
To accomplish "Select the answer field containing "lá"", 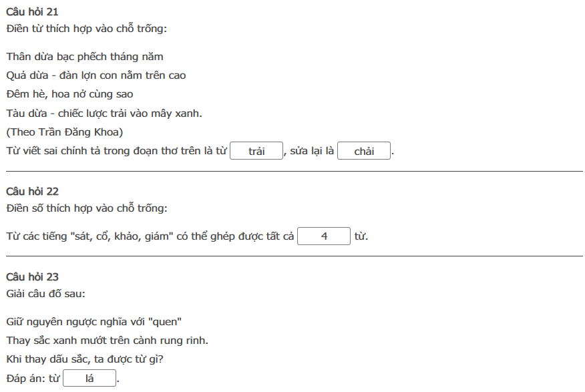I will (89, 379).
